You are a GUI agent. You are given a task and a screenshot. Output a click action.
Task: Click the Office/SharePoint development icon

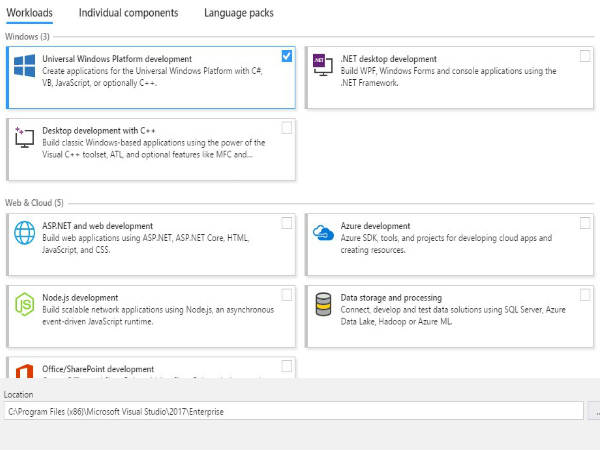pyautogui.click(x=25, y=372)
